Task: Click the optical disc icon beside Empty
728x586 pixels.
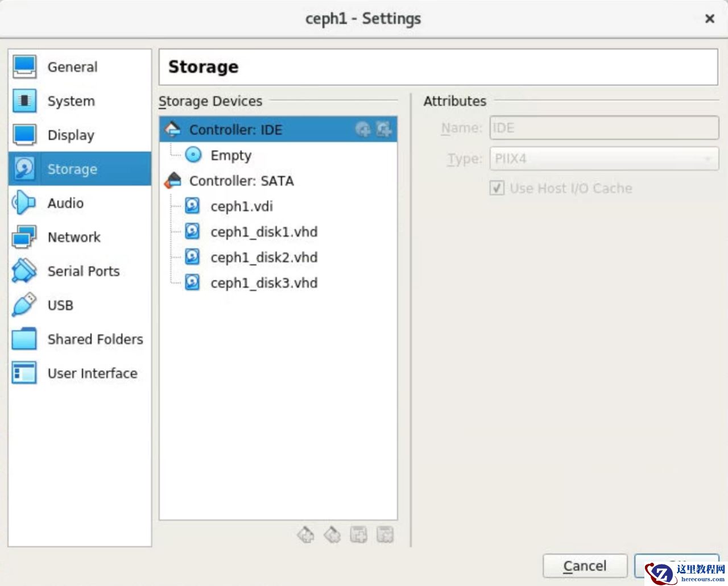Action: (193, 155)
